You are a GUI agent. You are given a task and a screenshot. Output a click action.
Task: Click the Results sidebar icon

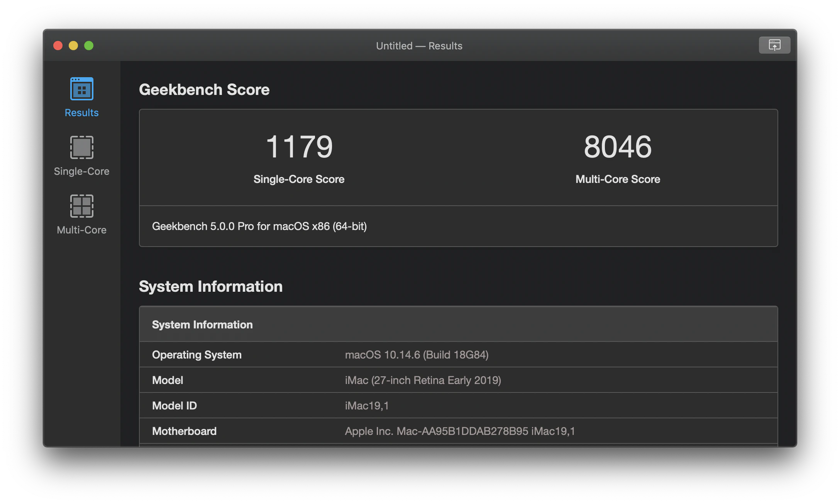[x=81, y=89]
